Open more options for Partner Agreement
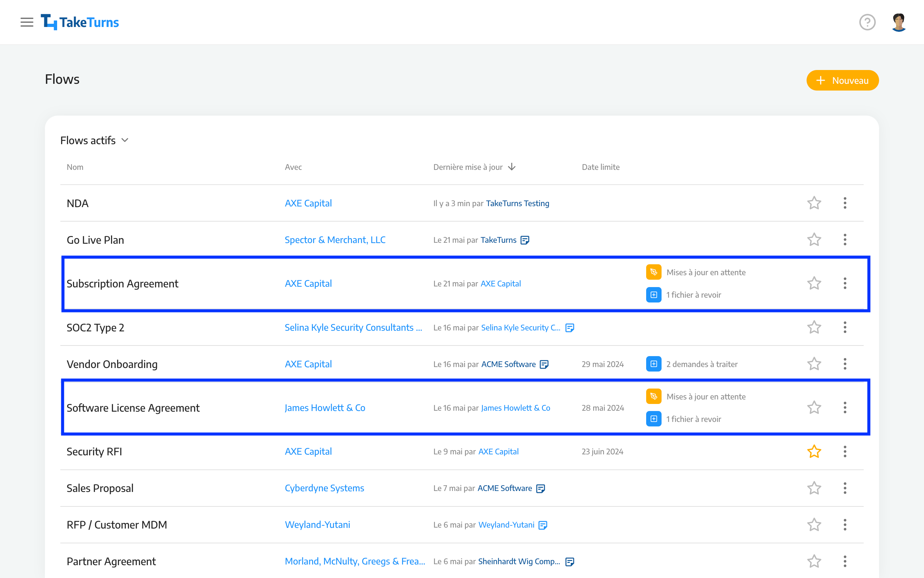The height and width of the screenshot is (578, 924). pyautogui.click(x=845, y=561)
